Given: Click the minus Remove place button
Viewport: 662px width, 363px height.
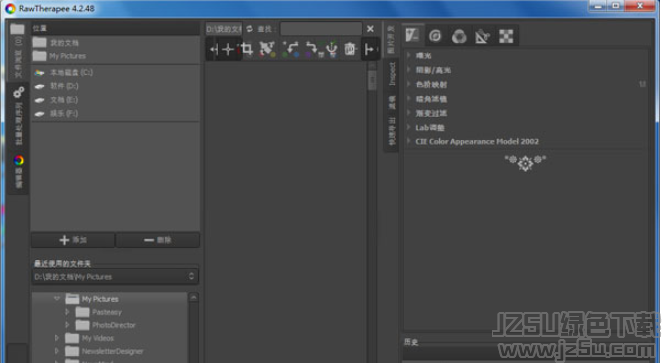Looking at the screenshot, I should click(x=157, y=240).
